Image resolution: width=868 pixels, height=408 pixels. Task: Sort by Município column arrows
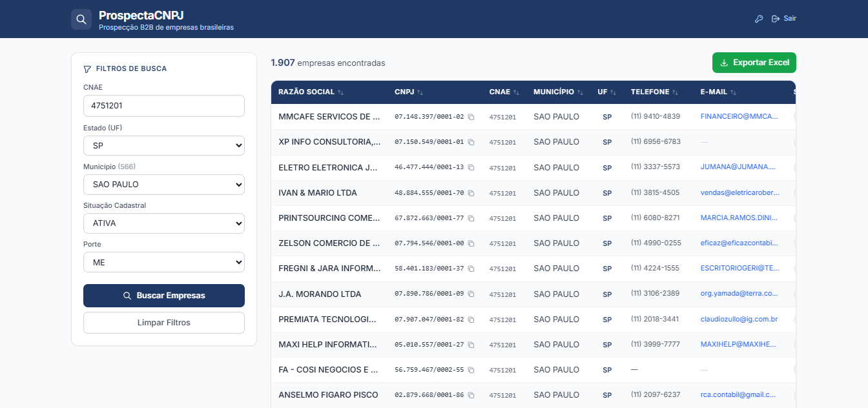[x=580, y=92]
